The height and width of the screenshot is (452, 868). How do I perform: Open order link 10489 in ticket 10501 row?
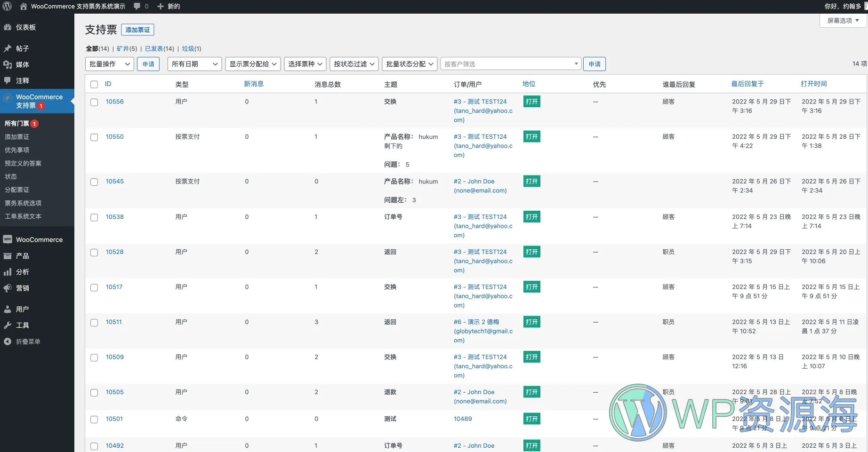pyautogui.click(x=463, y=419)
